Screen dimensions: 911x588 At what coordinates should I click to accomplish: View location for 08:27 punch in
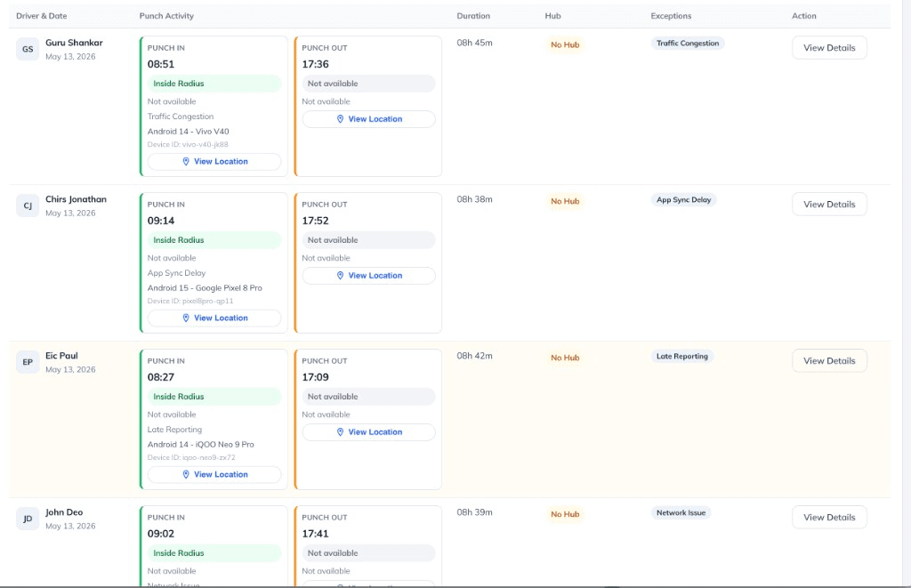pyautogui.click(x=214, y=475)
